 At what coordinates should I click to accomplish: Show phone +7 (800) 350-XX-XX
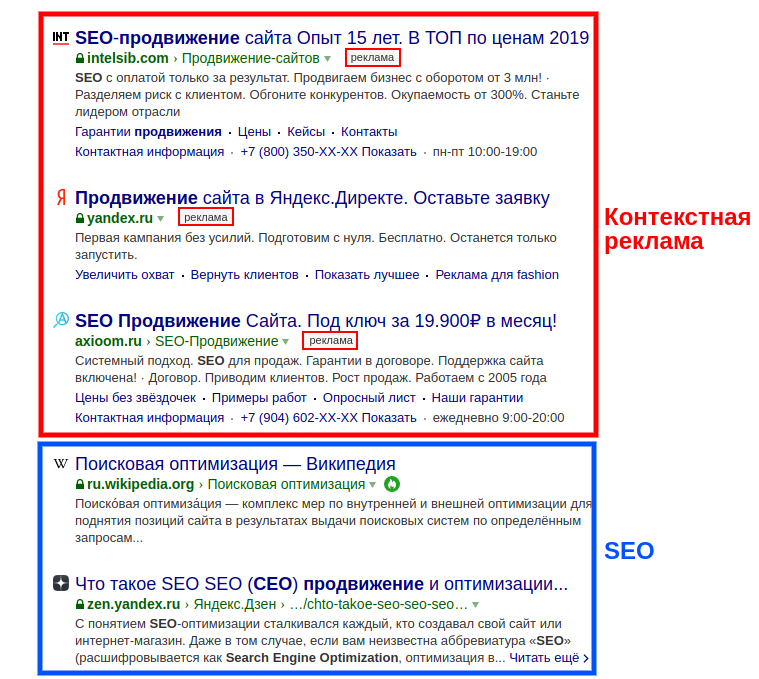coord(328,151)
